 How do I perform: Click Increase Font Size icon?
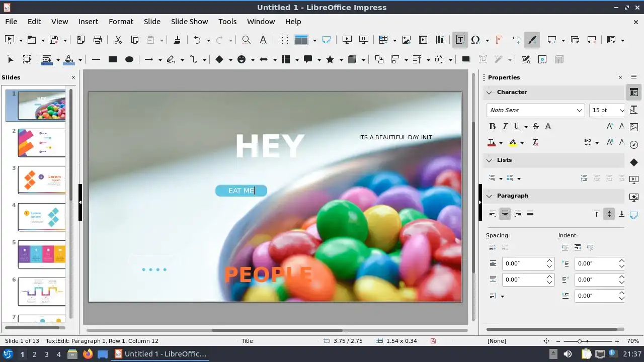[610, 126]
